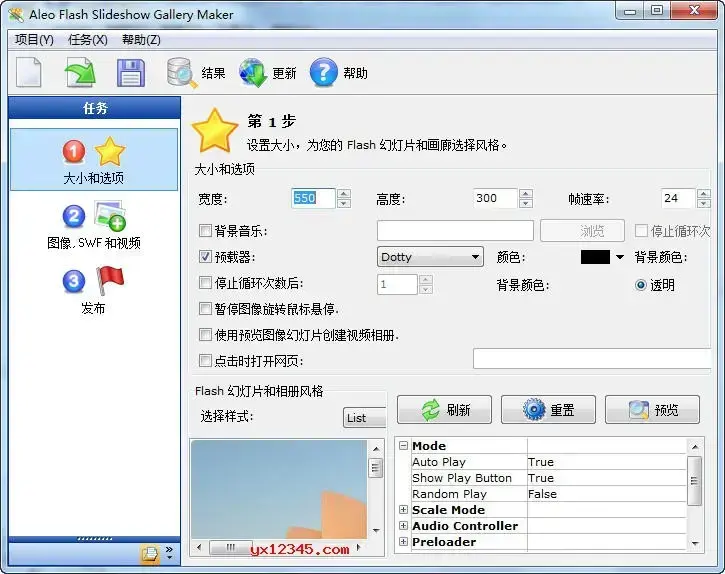725x574 pixels.
Task: Select step 2 图像, SWF 和视频
Action: tap(94, 225)
